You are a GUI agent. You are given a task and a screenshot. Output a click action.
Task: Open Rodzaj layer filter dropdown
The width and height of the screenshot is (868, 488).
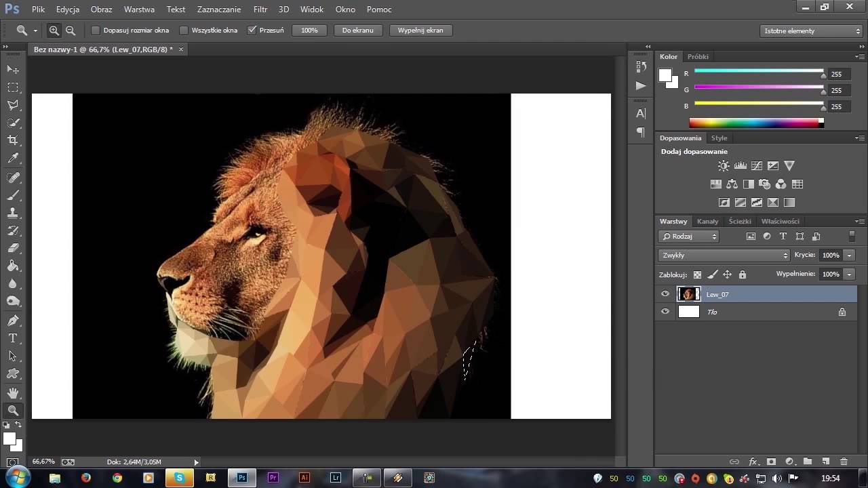(x=688, y=237)
